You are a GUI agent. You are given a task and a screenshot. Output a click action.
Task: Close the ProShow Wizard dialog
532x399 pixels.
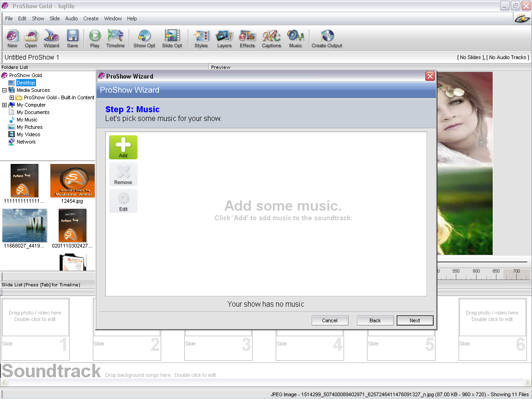430,76
